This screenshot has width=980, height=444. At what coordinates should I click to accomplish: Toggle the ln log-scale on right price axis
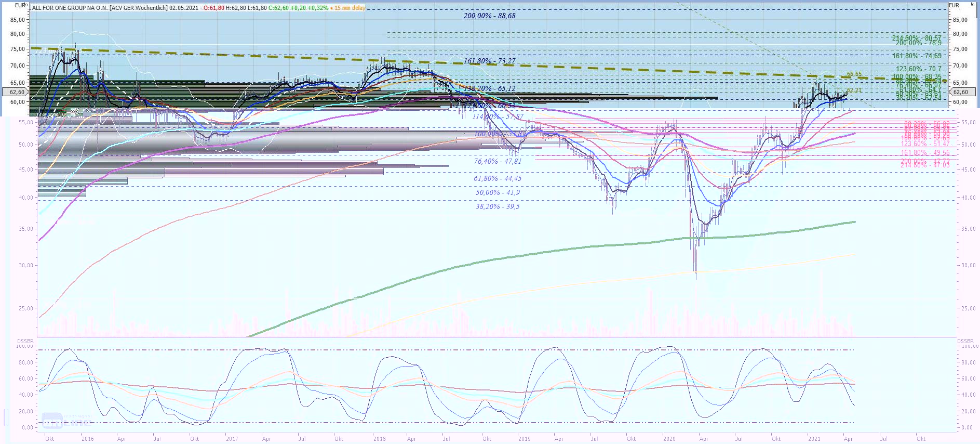(x=973, y=5)
